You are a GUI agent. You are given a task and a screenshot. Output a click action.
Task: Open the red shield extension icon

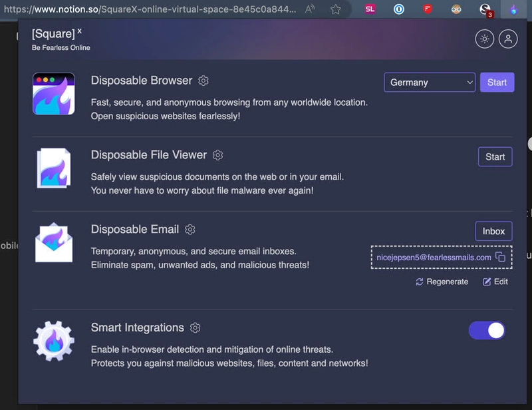click(x=428, y=9)
